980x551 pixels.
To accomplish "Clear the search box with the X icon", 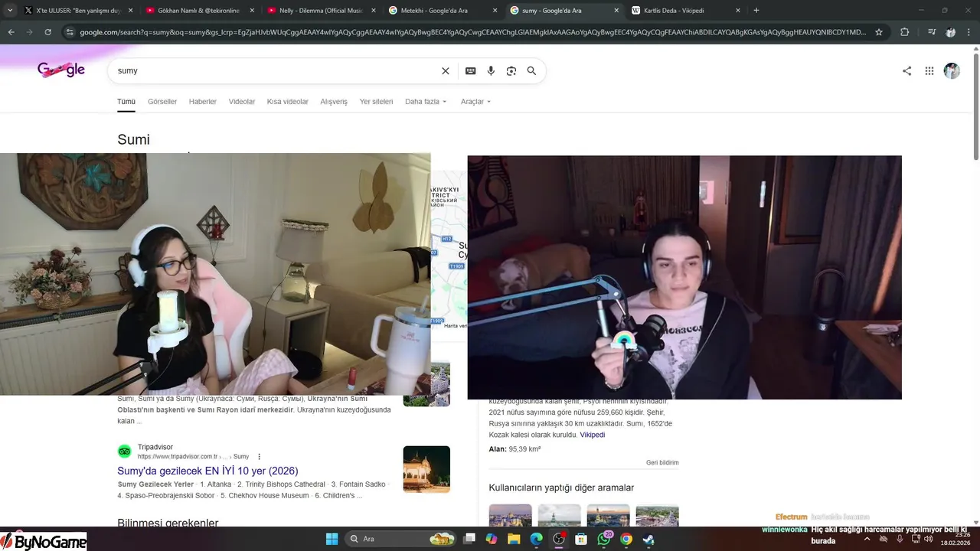I will [446, 70].
